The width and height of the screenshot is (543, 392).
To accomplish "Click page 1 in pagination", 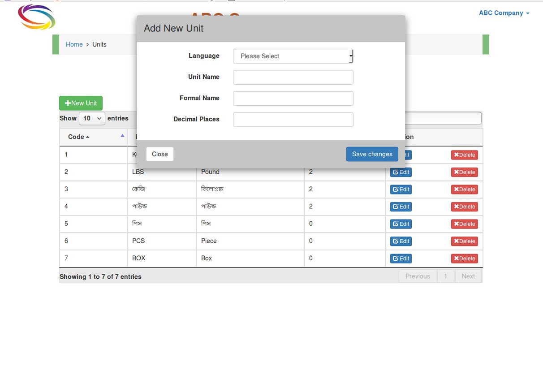I will 445,276.
